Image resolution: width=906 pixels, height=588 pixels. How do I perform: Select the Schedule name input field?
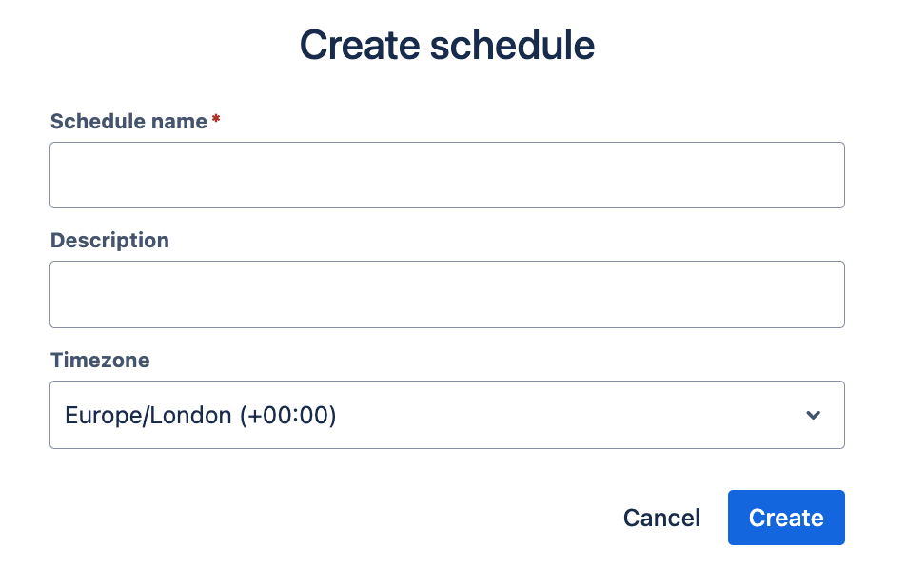click(x=447, y=174)
